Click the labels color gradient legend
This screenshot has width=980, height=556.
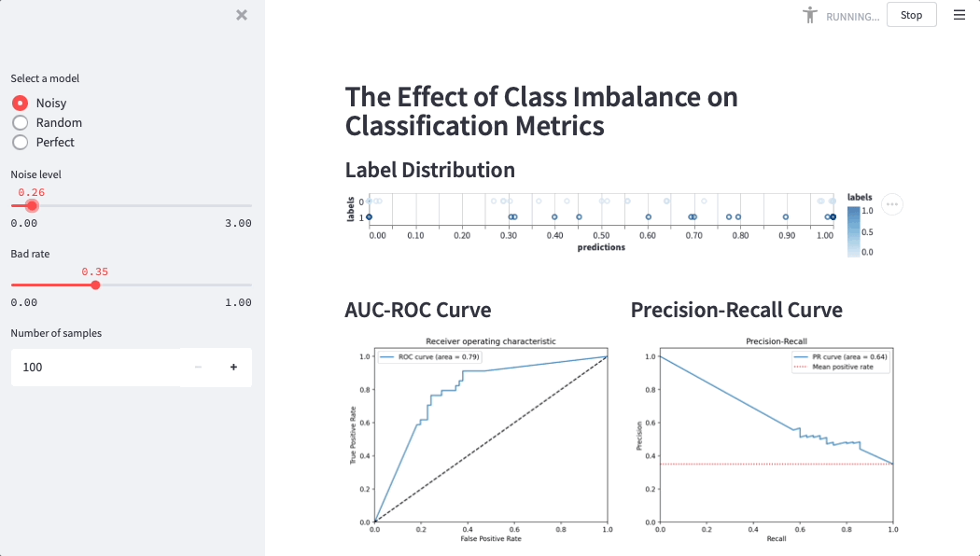tap(854, 230)
